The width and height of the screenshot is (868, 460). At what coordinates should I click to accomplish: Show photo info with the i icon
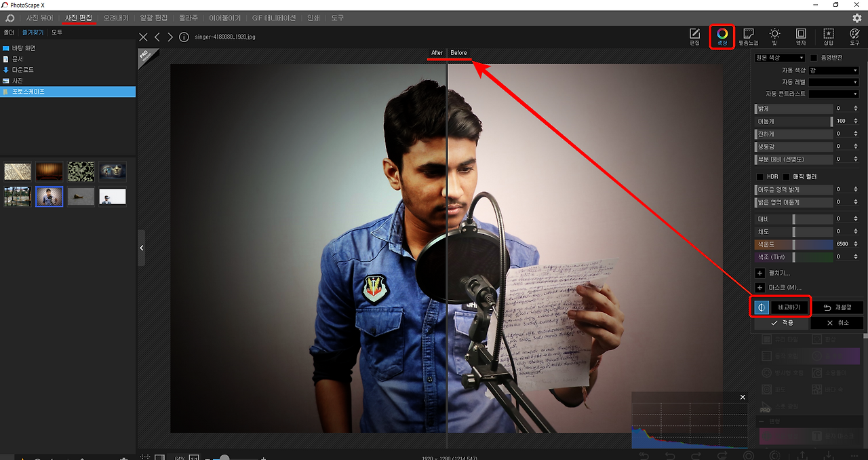coord(184,37)
